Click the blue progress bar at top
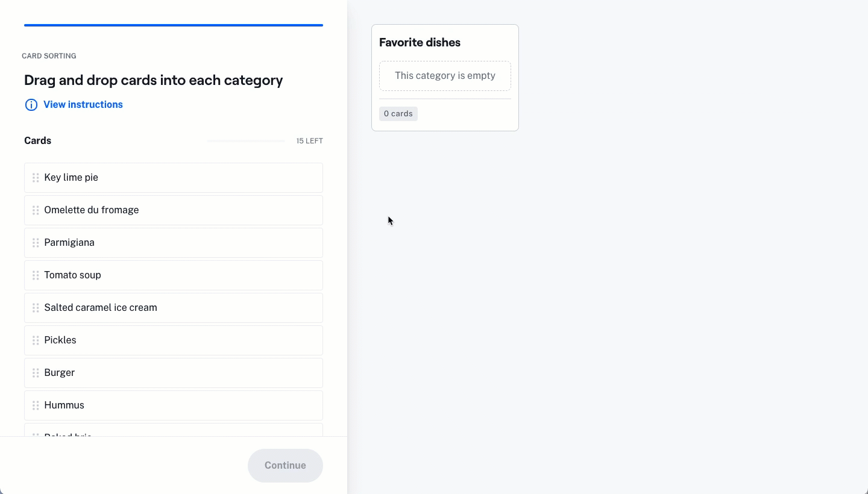The width and height of the screenshot is (868, 494). [174, 25]
